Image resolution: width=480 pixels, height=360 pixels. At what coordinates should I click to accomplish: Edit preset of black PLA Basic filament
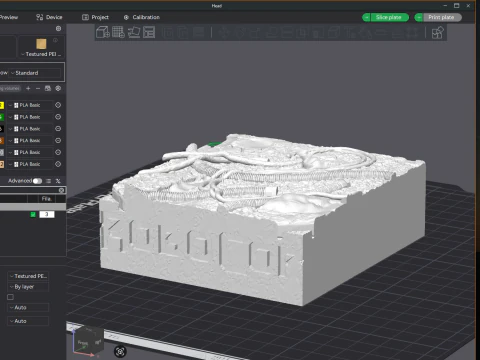58,129
